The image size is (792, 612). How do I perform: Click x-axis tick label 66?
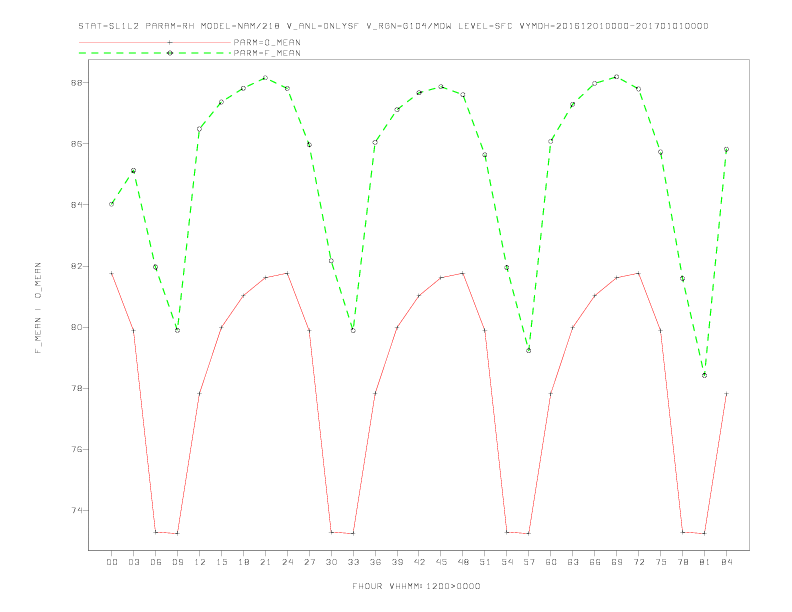click(x=595, y=562)
